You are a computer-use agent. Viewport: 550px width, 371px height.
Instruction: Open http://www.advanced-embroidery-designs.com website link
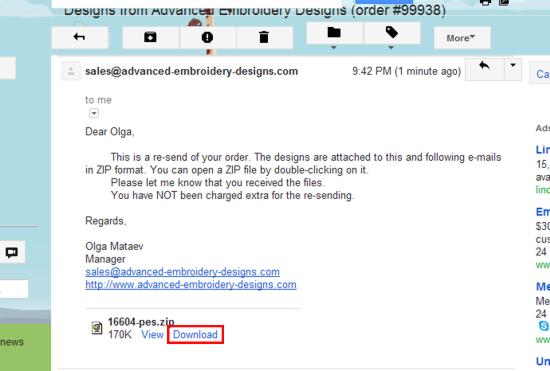(x=191, y=285)
